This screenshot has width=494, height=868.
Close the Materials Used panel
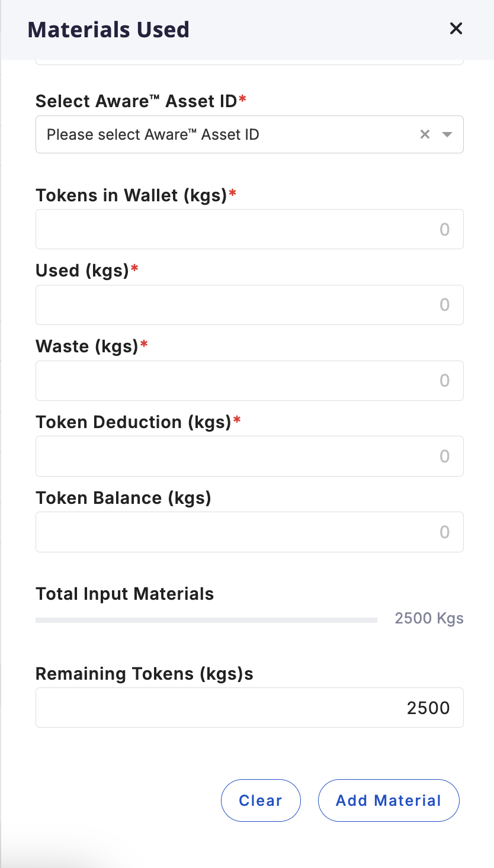(x=455, y=28)
